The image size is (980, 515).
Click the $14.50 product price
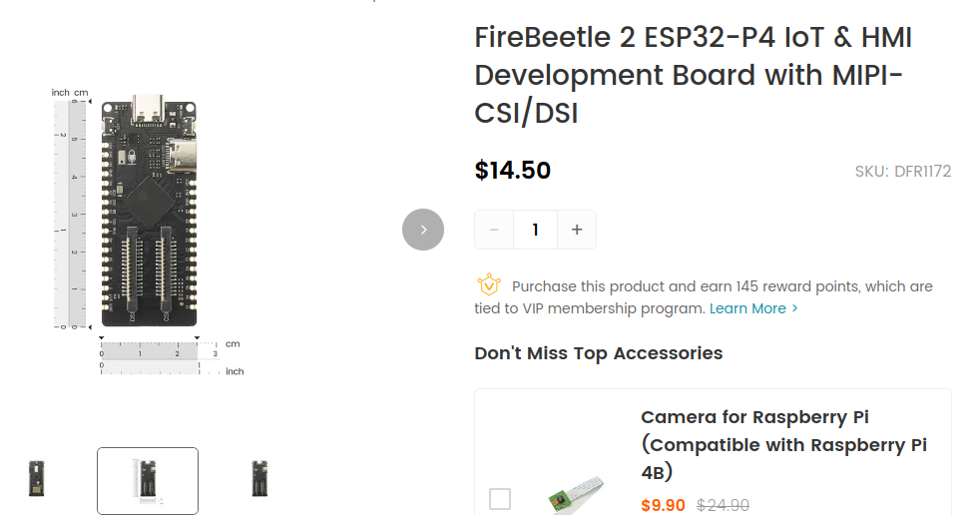pos(513,171)
